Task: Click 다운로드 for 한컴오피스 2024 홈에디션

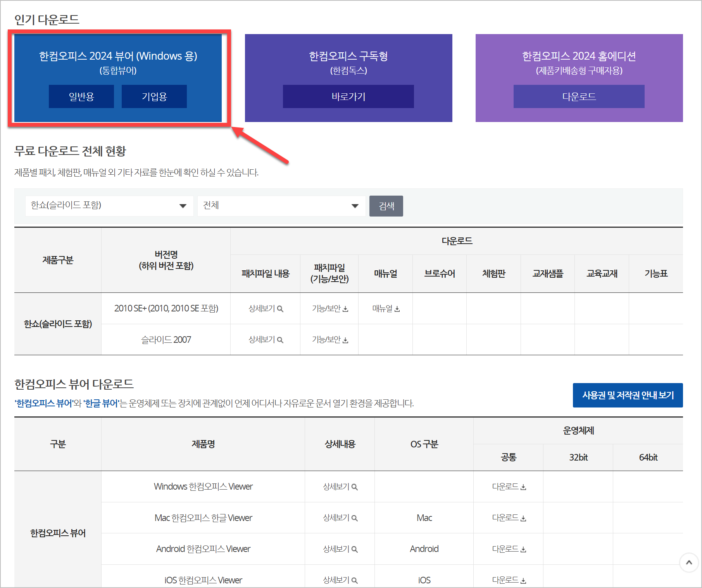Action: [579, 96]
